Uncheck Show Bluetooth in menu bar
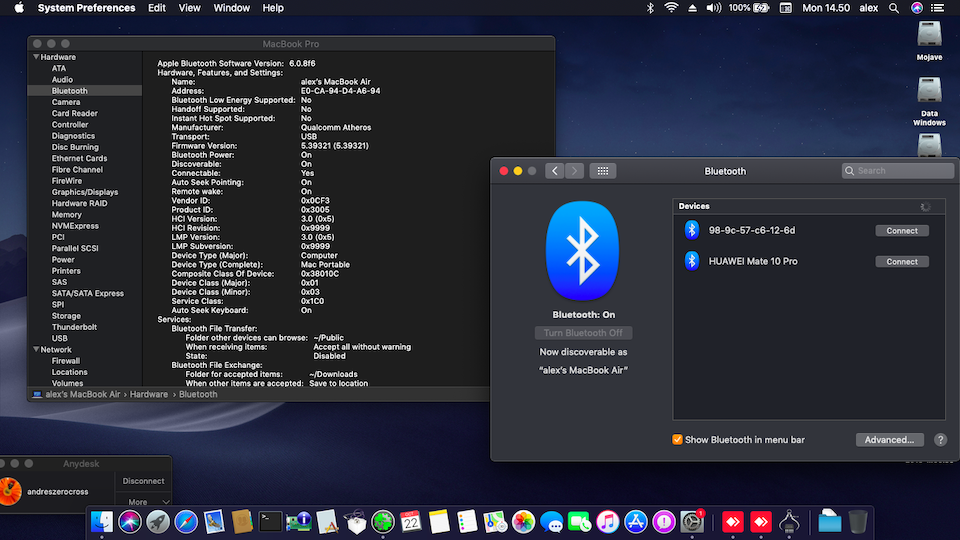The width and height of the screenshot is (960, 540). [x=678, y=439]
